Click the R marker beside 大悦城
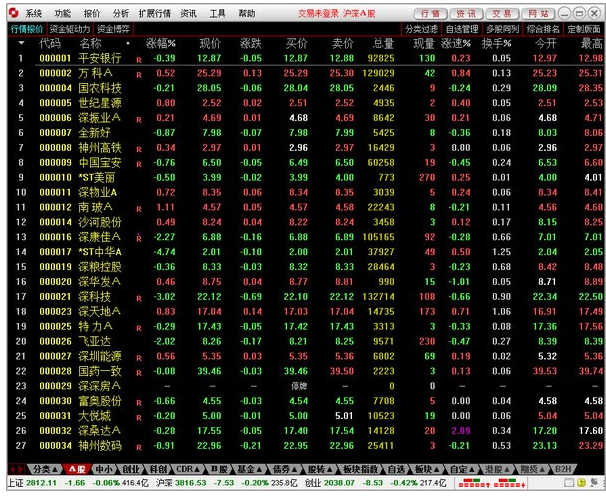This screenshot has width=606, height=499. [139, 418]
